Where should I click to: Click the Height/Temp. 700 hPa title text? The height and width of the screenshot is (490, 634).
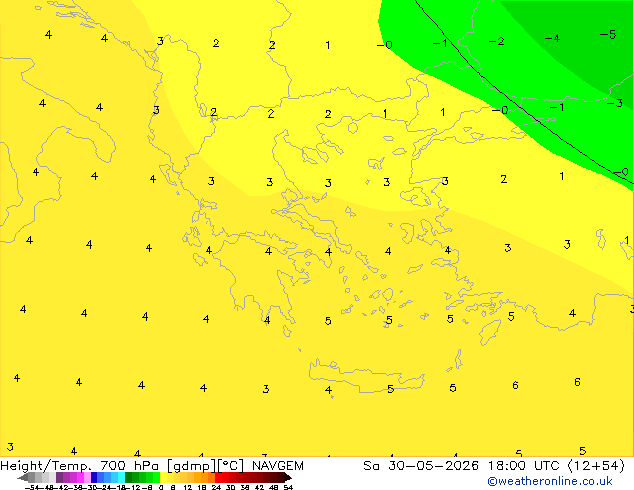tap(80, 466)
